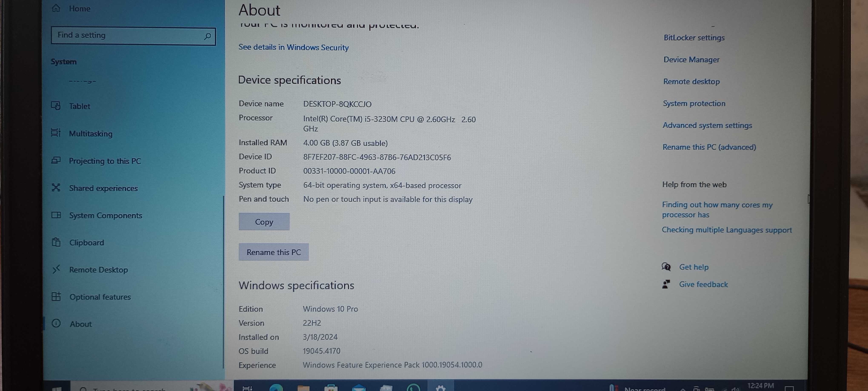Image resolution: width=868 pixels, height=391 pixels.
Task: Open Device Manager link
Action: [x=691, y=59]
